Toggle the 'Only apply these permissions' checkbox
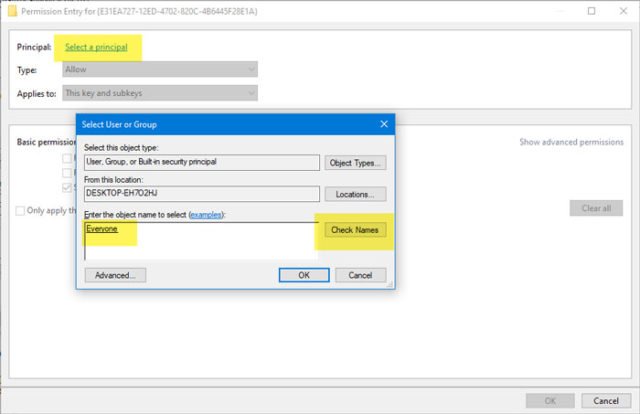This screenshot has width=640, height=414. pyautogui.click(x=20, y=211)
